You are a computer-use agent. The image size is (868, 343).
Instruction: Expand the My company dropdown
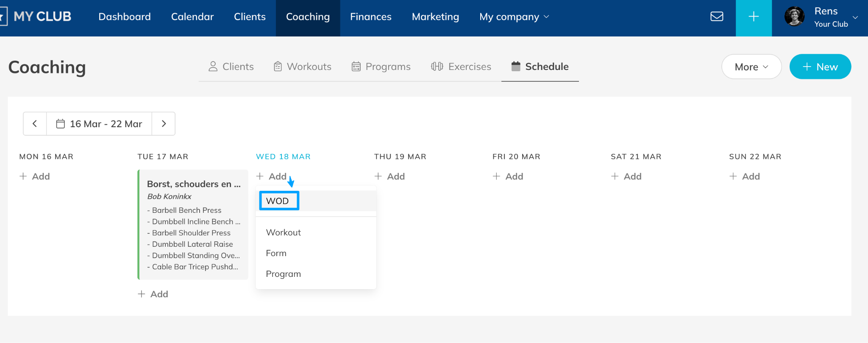pos(514,17)
